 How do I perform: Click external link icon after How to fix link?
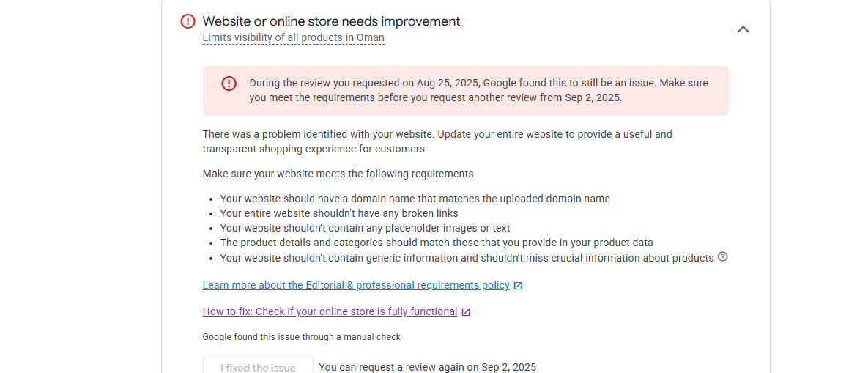[x=466, y=312]
